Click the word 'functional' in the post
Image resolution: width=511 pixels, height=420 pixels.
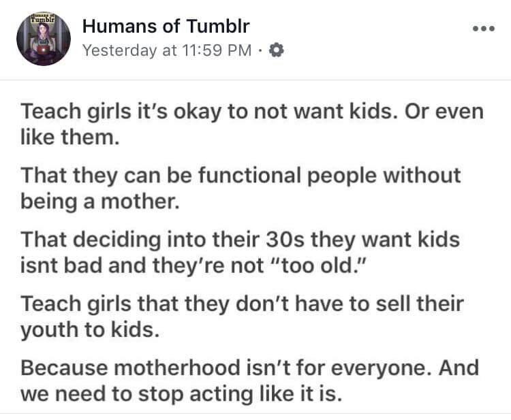point(249,175)
